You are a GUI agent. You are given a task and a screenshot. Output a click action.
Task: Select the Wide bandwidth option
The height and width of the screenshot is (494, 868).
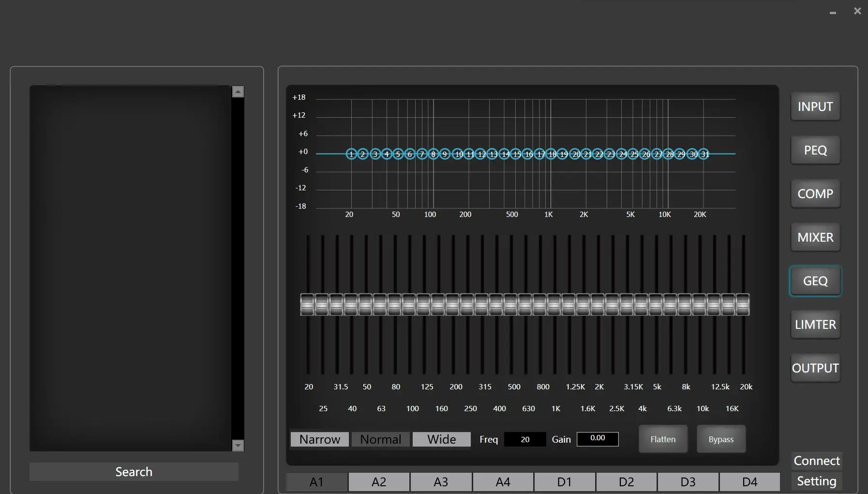(x=442, y=439)
